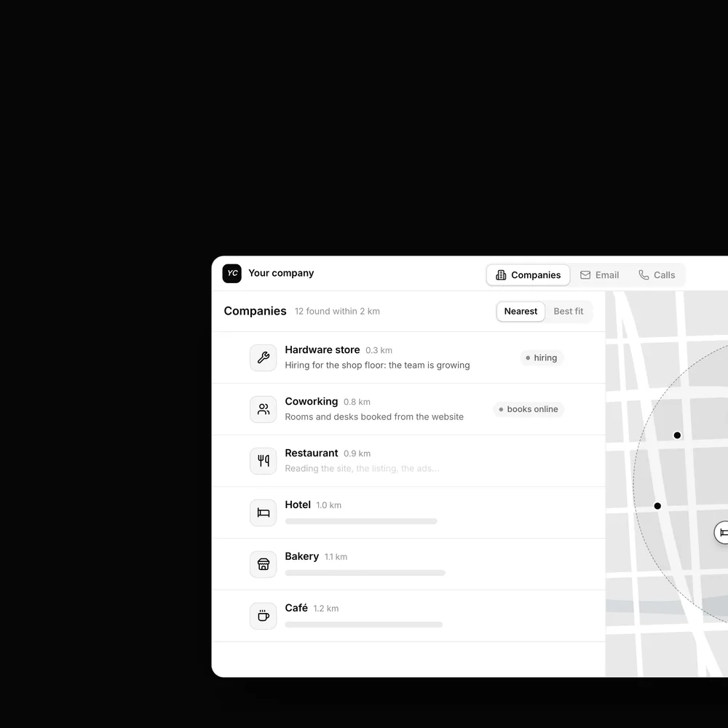Viewport: 728px width, 728px height.
Task: Click the Coworking people icon
Action: [264, 409]
